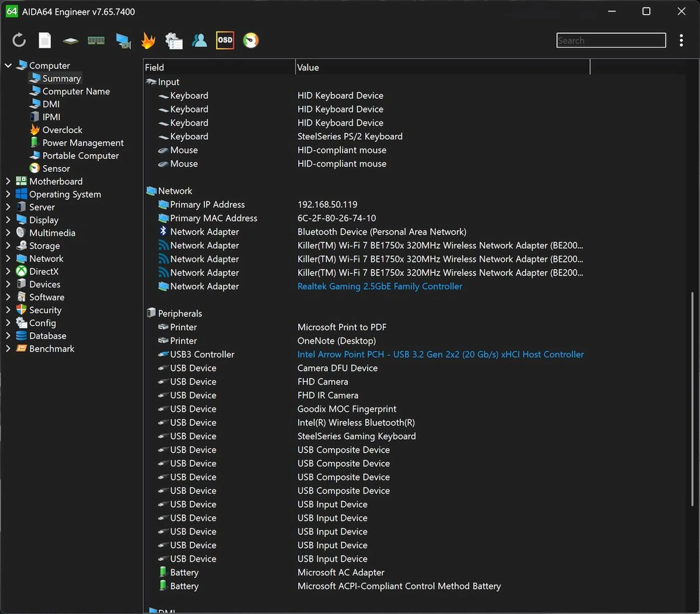Expand the Server tree node
The width and height of the screenshot is (700, 614).
[x=8, y=207]
